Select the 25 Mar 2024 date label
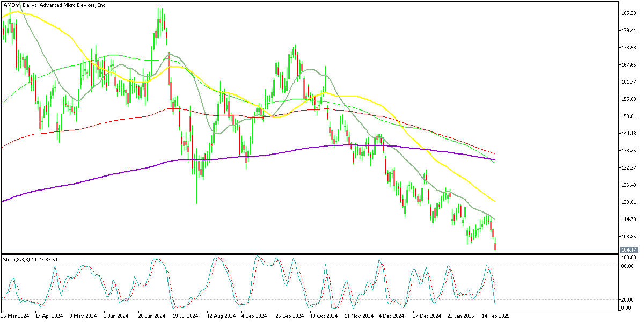Image resolution: width=644 pixels, height=322 pixels. coord(16,316)
